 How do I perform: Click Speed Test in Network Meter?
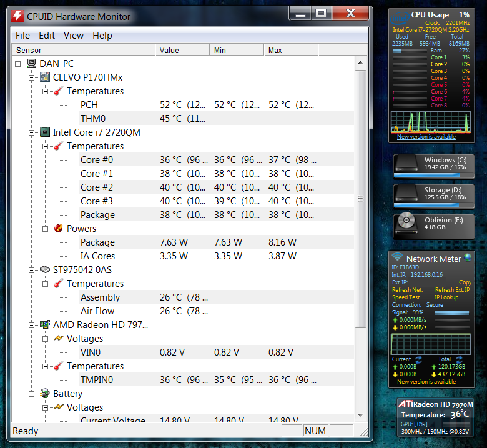(x=406, y=297)
